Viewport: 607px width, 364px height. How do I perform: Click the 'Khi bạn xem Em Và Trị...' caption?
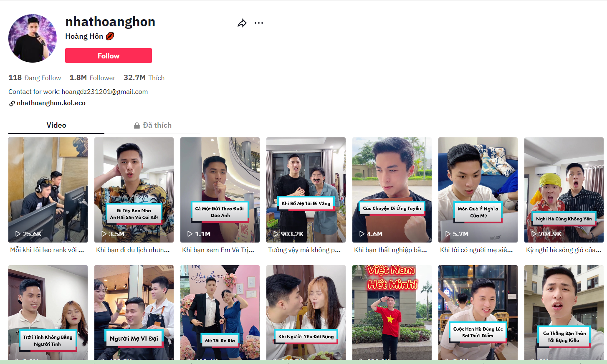[x=218, y=250]
